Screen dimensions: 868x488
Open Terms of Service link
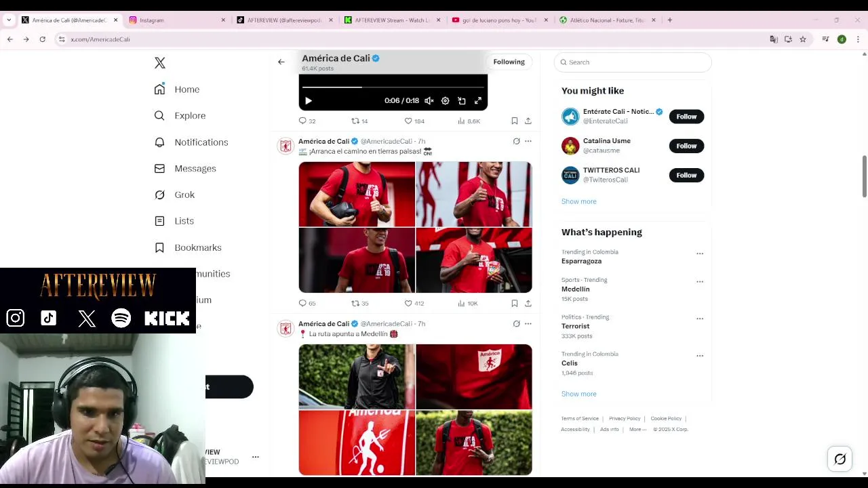(580, 418)
